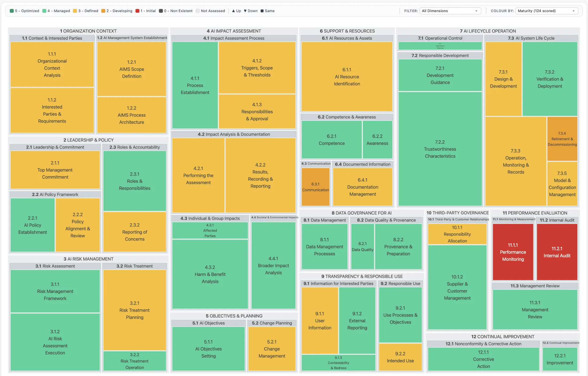The width and height of the screenshot is (588, 376).
Task: Open the 7.2 Responsible Development group
Action: (440, 56)
